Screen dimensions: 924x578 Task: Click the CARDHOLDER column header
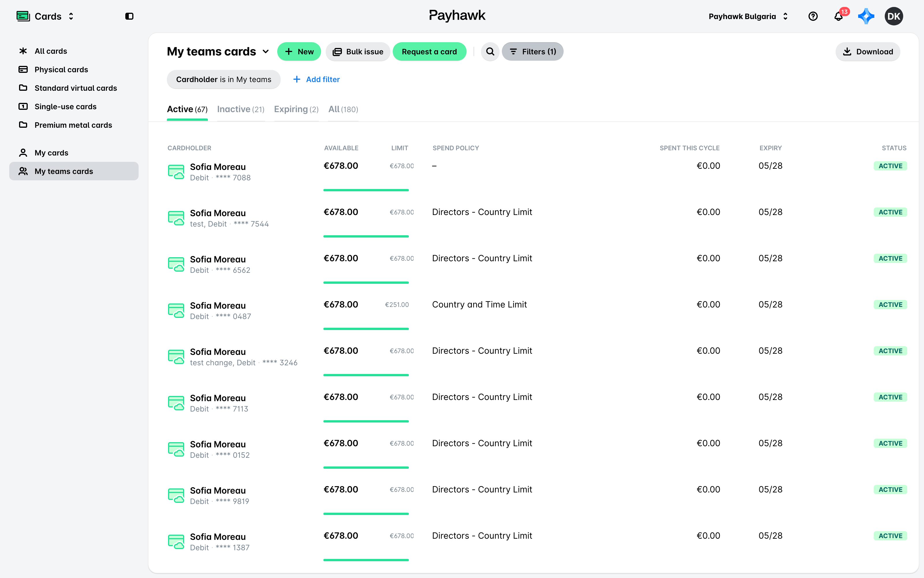(x=189, y=148)
